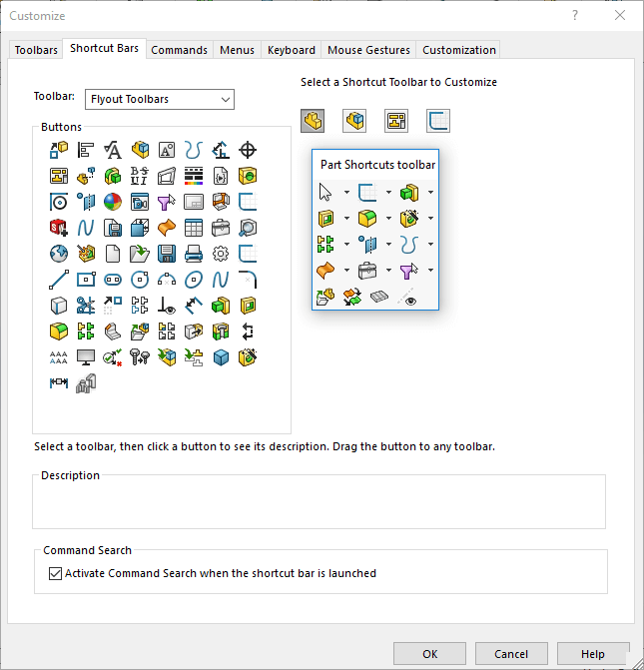
Task: Expand arrow beside pattern icon in Part Shortcuts
Action: [346, 244]
